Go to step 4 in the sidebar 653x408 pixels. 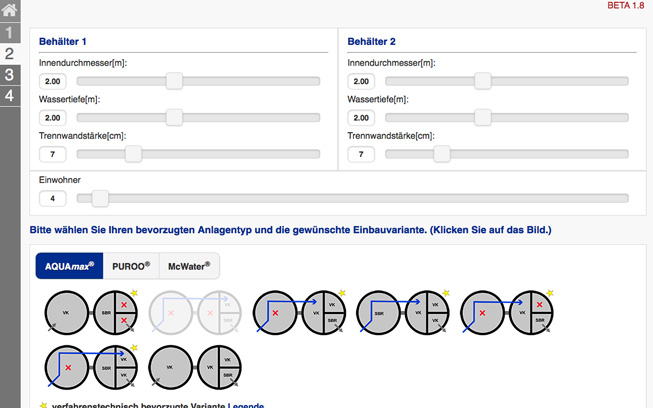(x=10, y=96)
